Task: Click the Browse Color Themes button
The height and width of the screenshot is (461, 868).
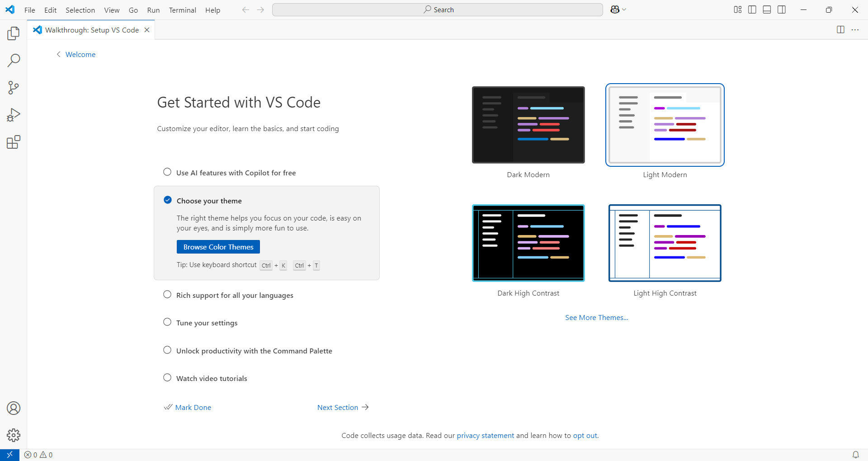Action: point(218,247)
